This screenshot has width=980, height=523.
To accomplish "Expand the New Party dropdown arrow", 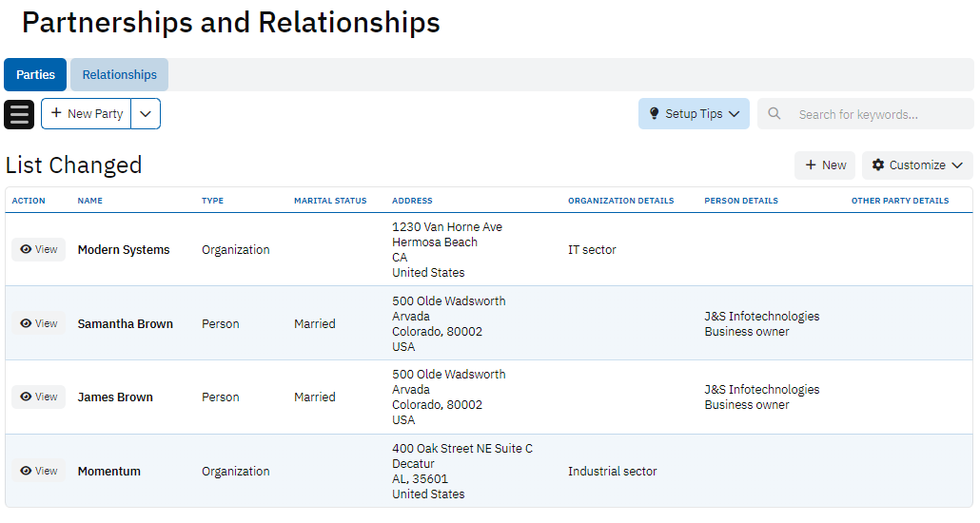I will (x=146, y=114).
